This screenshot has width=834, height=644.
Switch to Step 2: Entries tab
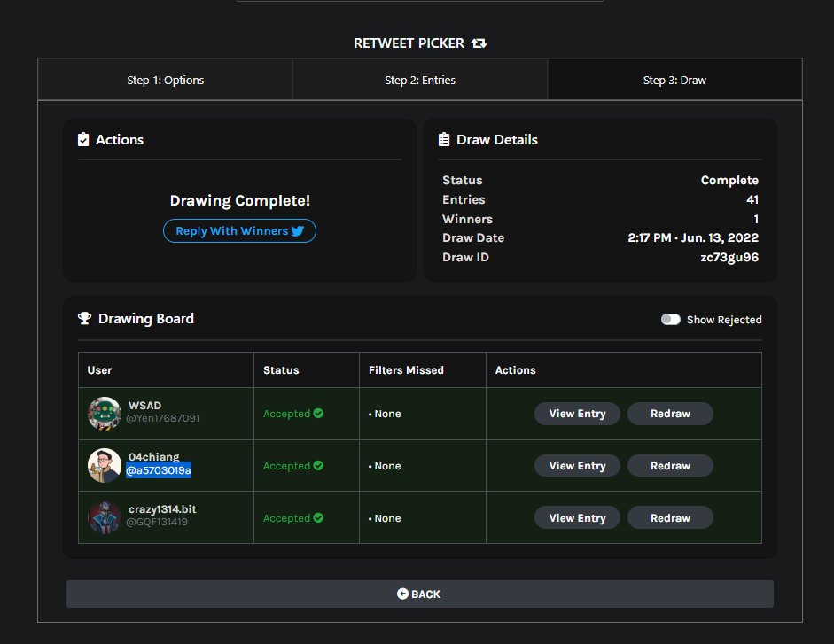420,80
